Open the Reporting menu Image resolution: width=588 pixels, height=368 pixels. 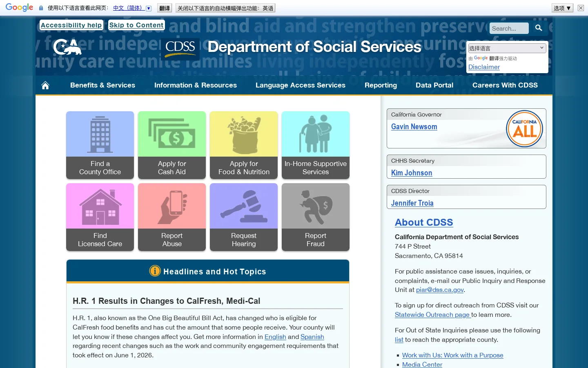click(x=381, y=85)
